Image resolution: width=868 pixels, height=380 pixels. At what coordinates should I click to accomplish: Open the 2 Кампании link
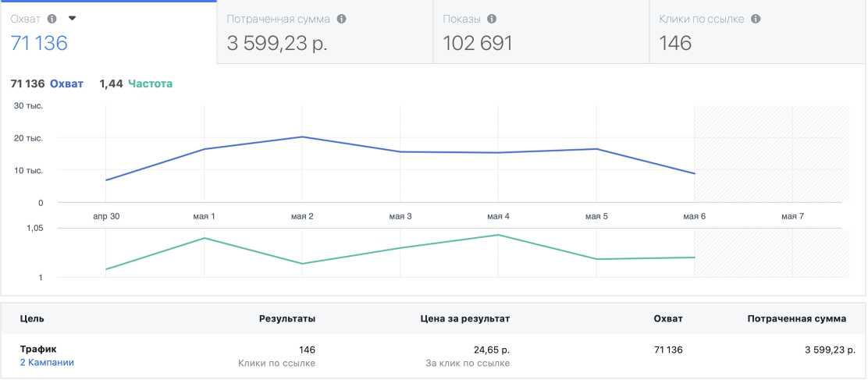pyautogui.click(x=47, y=363)
